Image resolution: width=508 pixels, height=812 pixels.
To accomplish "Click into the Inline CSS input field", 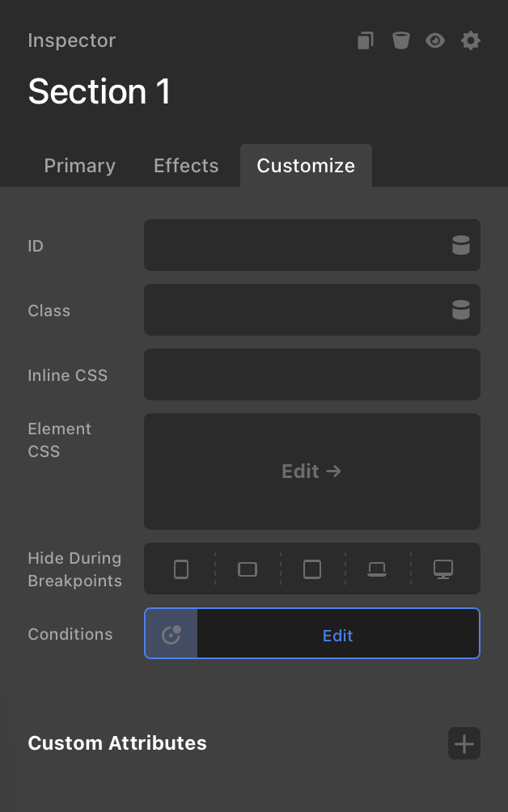I will (x=311, y=375).
